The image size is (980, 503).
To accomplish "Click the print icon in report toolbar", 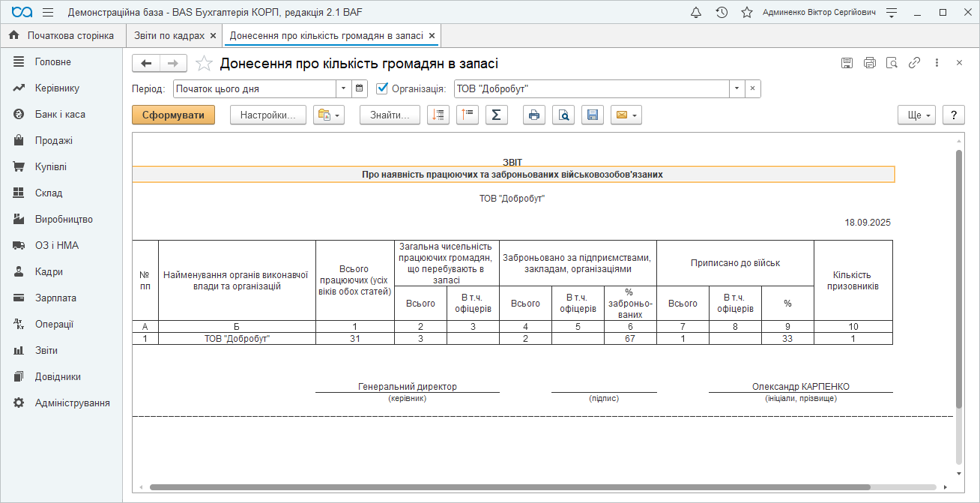I will pyautogui.click(x=533, y=115).
